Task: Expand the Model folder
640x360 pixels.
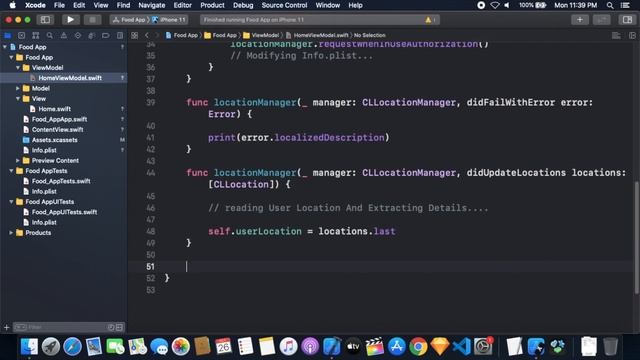Action: (x=18, y=88)
